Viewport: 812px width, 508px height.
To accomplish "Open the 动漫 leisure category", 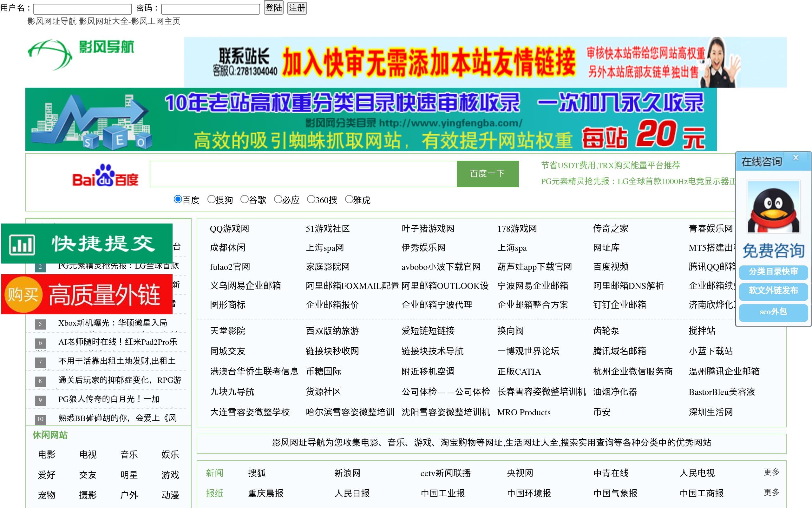I will [170, 495].
